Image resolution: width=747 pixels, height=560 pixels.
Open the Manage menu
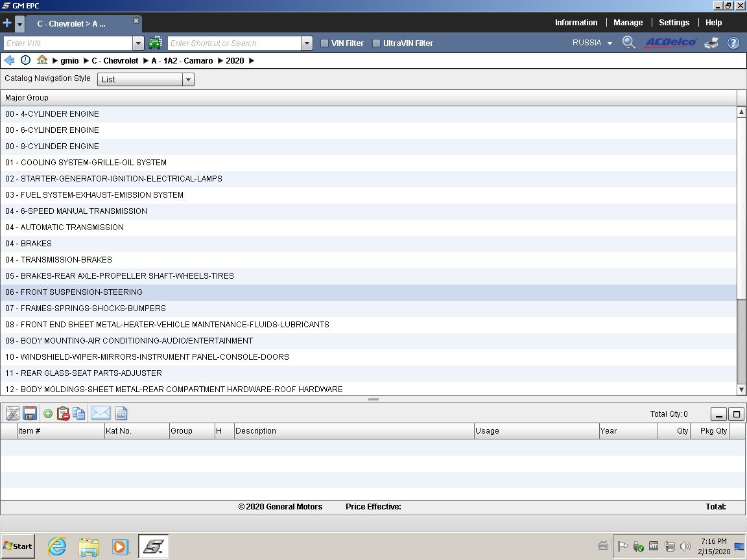coord(628,23)
